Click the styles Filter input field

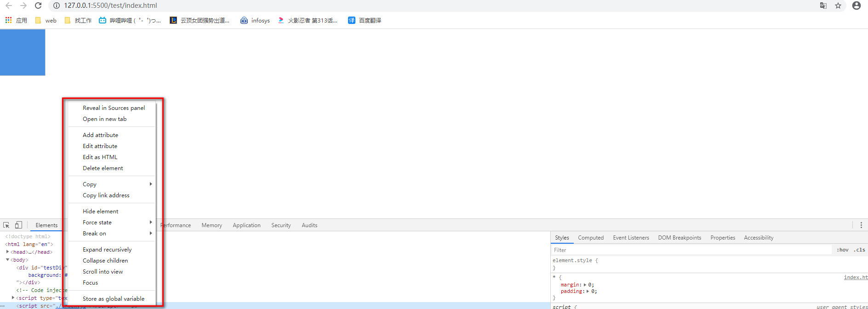click(691, 250)
